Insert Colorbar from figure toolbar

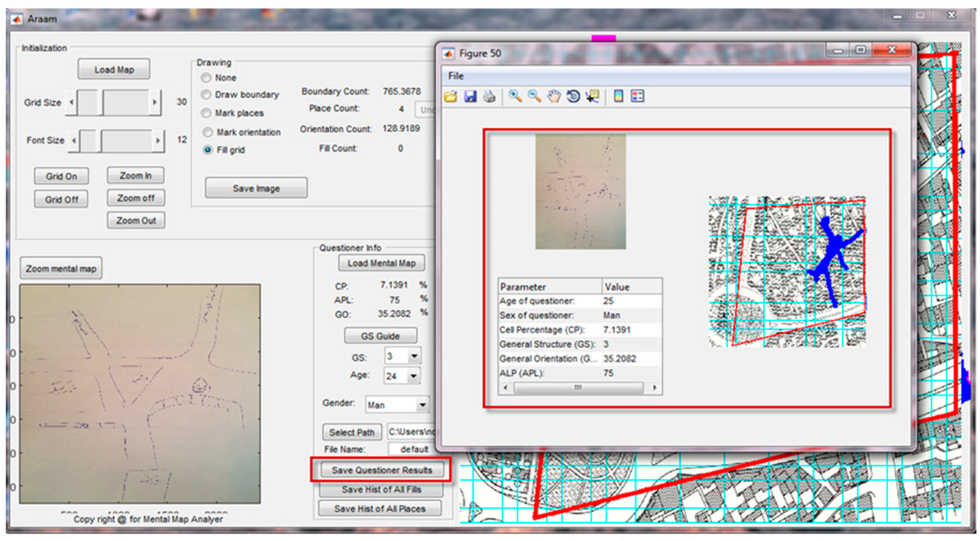619,96
